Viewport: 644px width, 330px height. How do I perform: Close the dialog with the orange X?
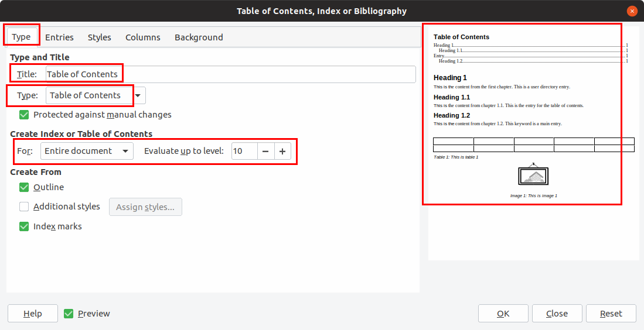coord(632,11)
